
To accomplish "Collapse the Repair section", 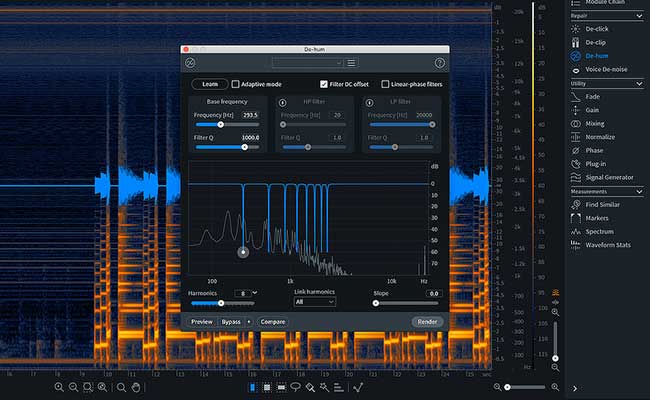I will (x=640, y=16).
